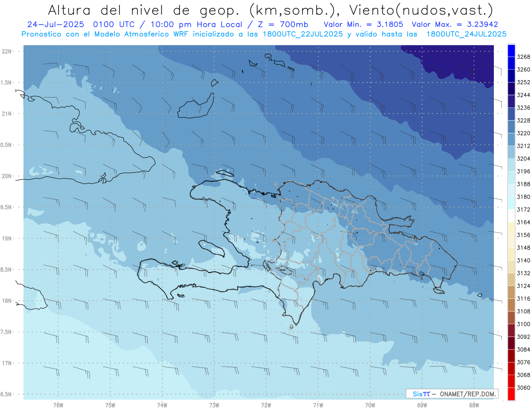Image resolution: width=532 pixels, height=411 pixels.
Task: Click the 3124 colorbar value
Action: pyautogui.click(x=524, y=286)
